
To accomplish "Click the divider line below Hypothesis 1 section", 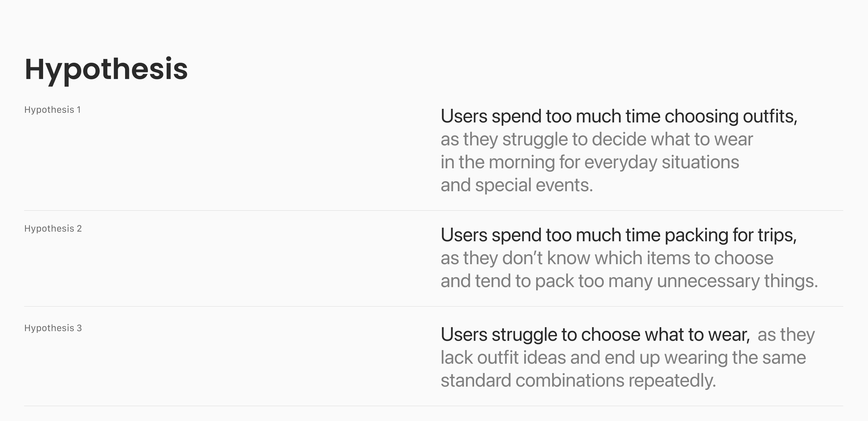I will tap(434, 211).
